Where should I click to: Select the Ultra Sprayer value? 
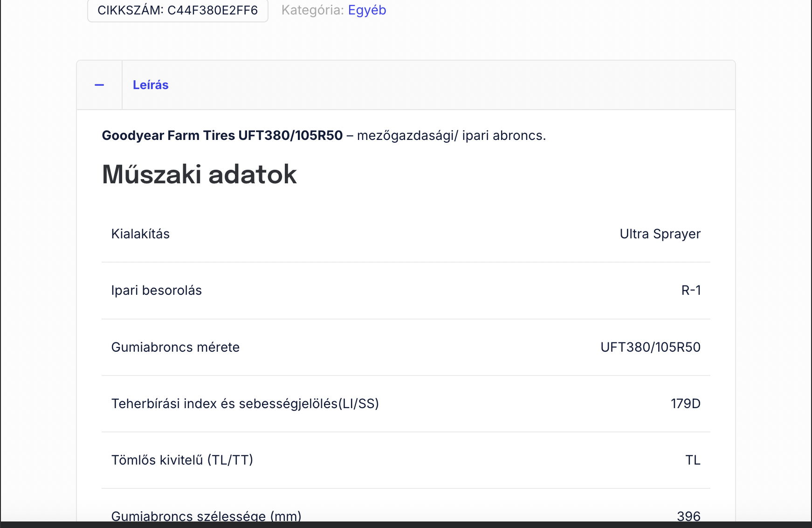[x=660, y=234]
